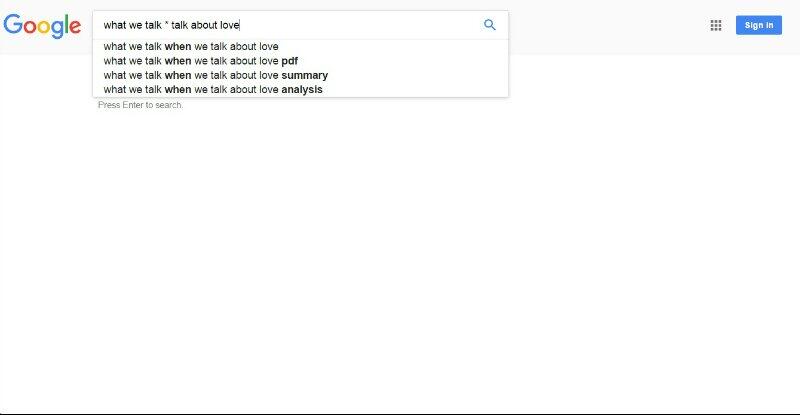Submit the query using the search icon
The image size is (800, 415).
pyautogui.click(x=489, y=25)
